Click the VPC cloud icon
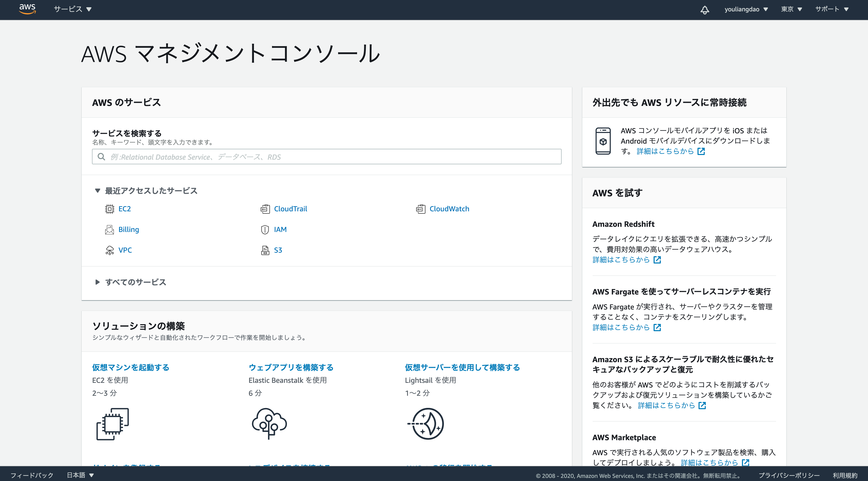The image size is (868, 481). [110, 250]
